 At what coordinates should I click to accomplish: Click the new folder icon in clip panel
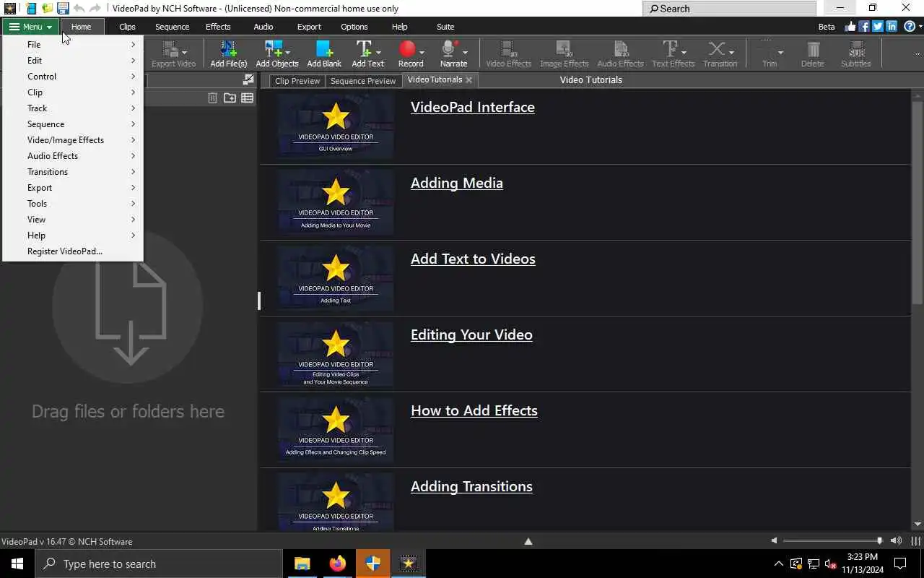tap(230, 98)
